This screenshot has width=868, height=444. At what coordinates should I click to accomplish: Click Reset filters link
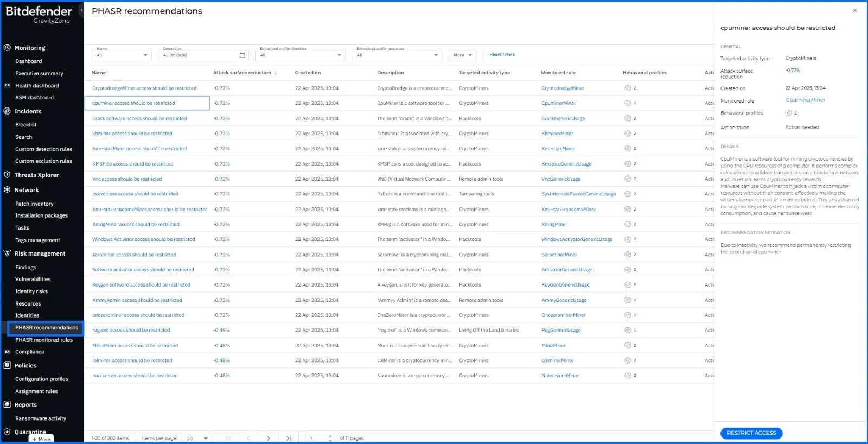[x=502, y=55]
